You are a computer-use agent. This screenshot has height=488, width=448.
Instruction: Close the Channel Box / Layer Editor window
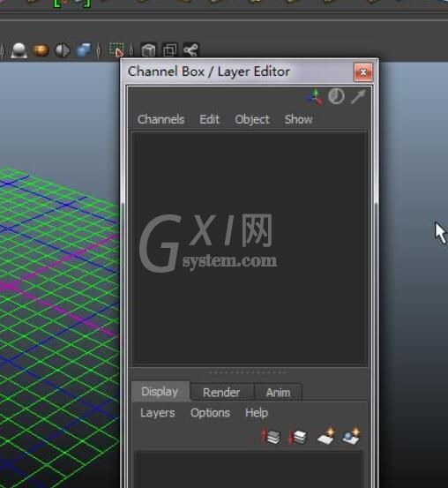coord(363,72)
